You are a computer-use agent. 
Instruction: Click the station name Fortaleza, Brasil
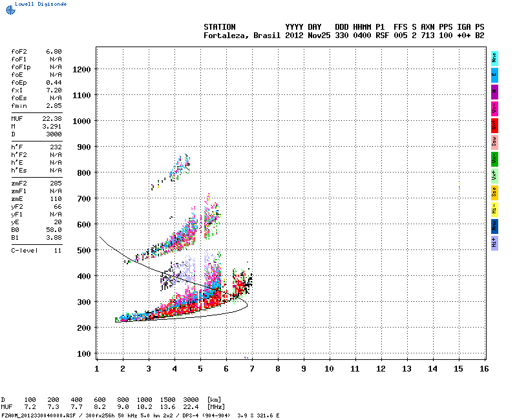click(242, 36)
